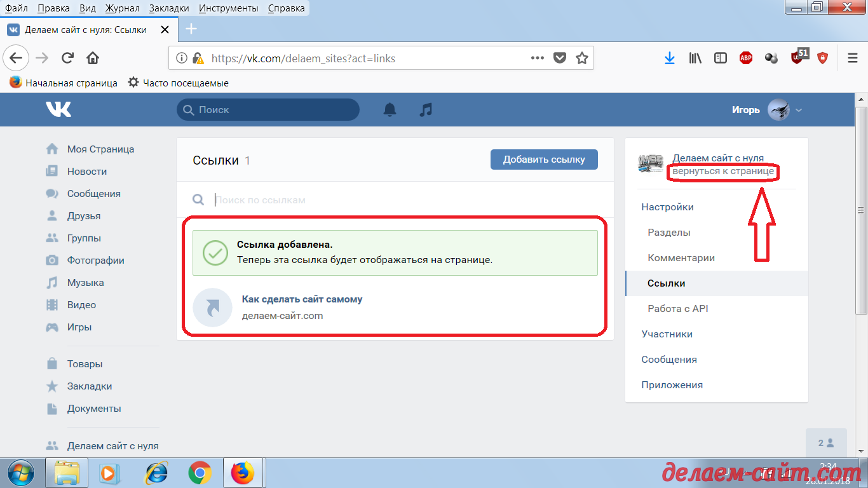
Task: Close the 'Делаем сайт с нуля' tab
Action: pyautogui.click(x=165, y=30)
